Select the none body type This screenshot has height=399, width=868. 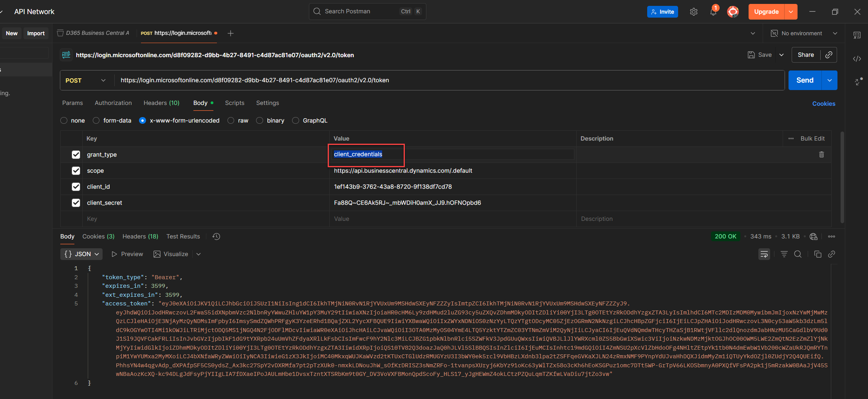click(64, 121)
